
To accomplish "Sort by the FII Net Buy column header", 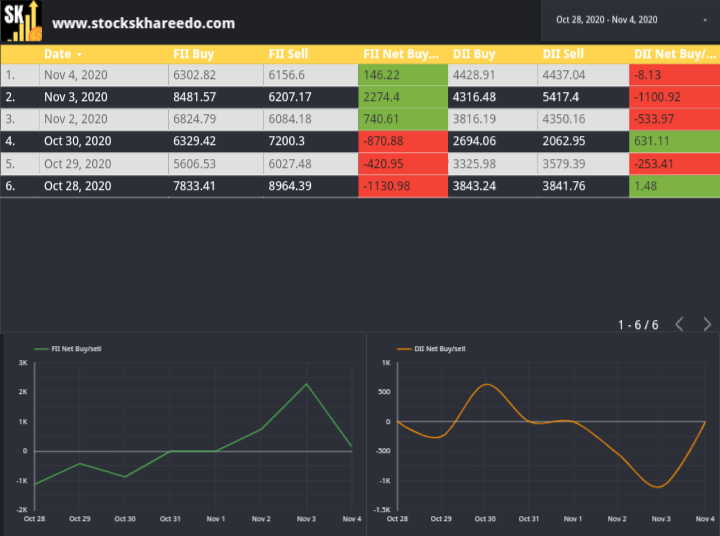I will tap(401, 54).
